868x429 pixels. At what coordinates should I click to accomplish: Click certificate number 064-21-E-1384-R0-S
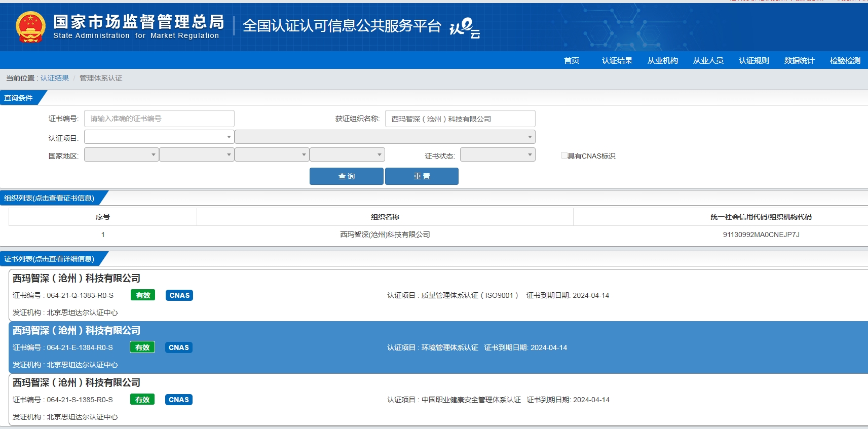80,347
